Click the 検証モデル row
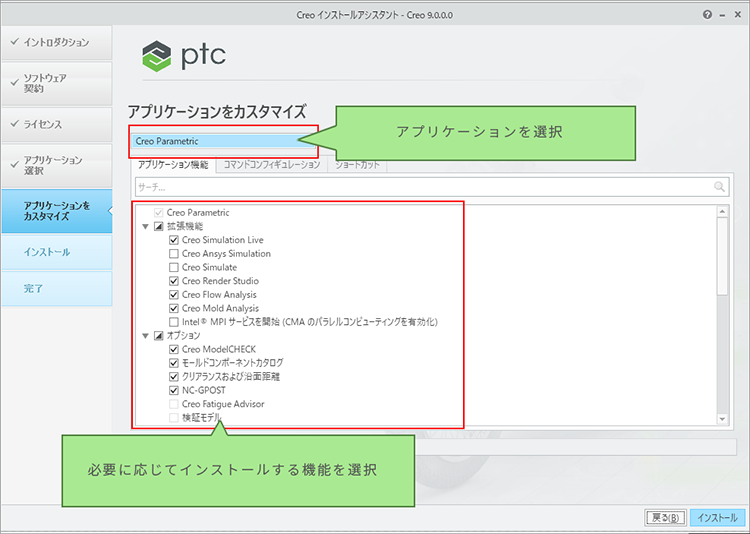 pyautogui.click(x=201, y=418)
